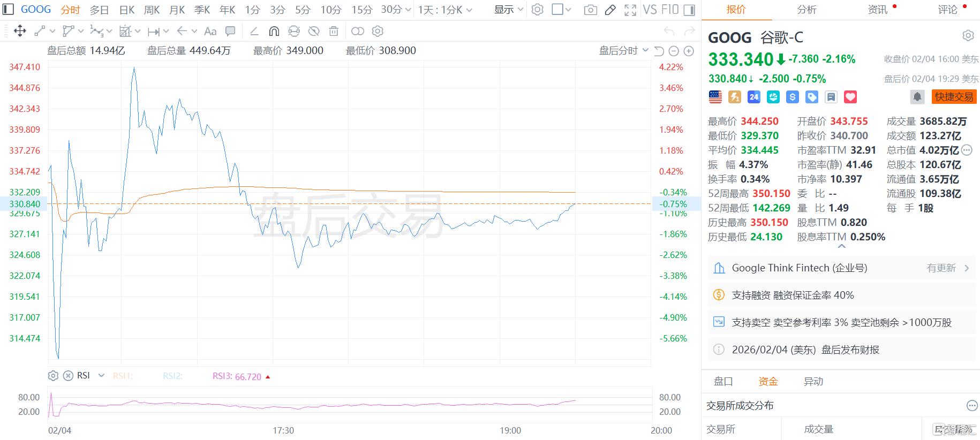Select the Aa text annotation tool
This screenshot has height=440, width=980.
(210, 31)
